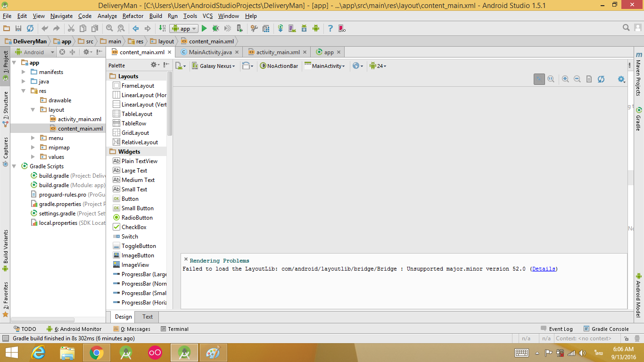Select RadioButton widget in the palette
644x362 pixels.
pos(132,218)
